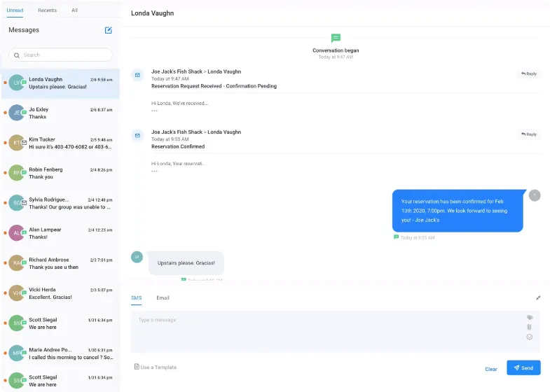Click Robin Fenberg's RF avatar
The height and width of the screenshot is (392, 550).
pyautogui.click(x=17, y=173)
